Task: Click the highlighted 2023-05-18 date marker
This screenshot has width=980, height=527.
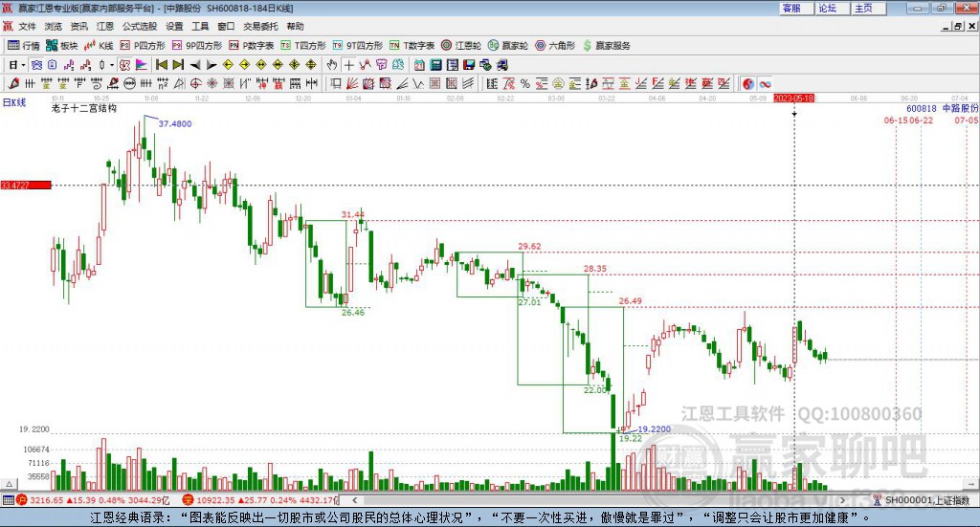Action: 793,99
